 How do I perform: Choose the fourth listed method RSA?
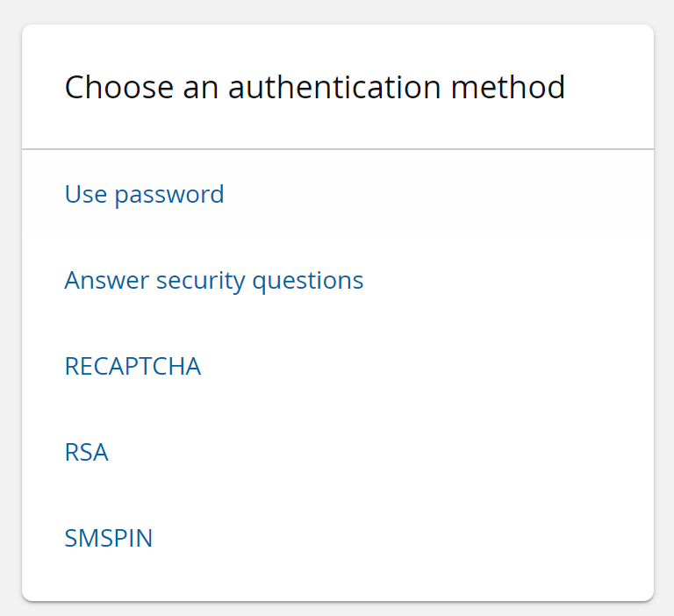pyautogui.click(x=86, y=452)
